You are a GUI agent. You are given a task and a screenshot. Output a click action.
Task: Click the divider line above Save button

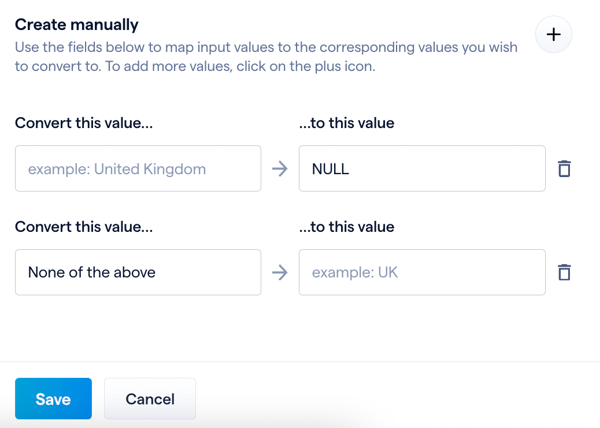coord(300,361)
